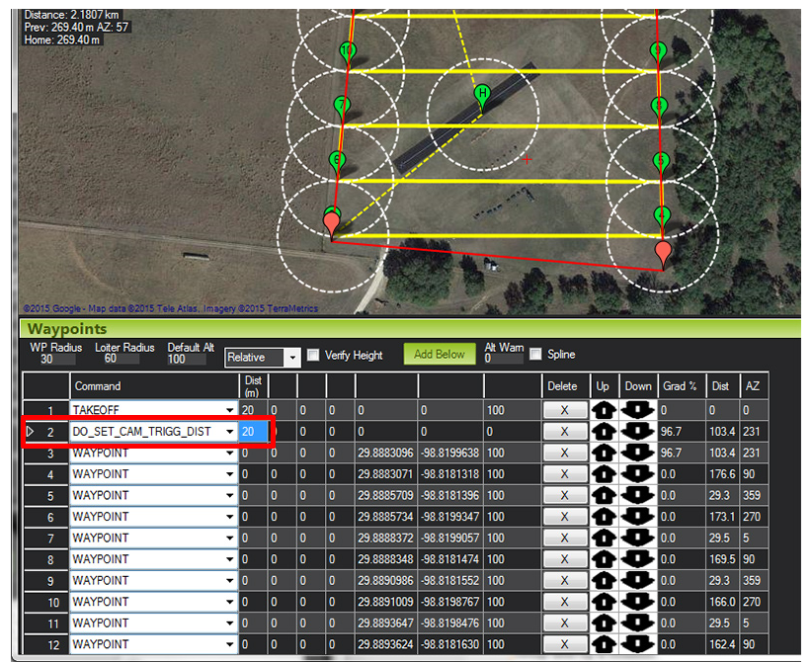Click the Grad % column header
Screen dimensions: 812x663
point(682,386)
